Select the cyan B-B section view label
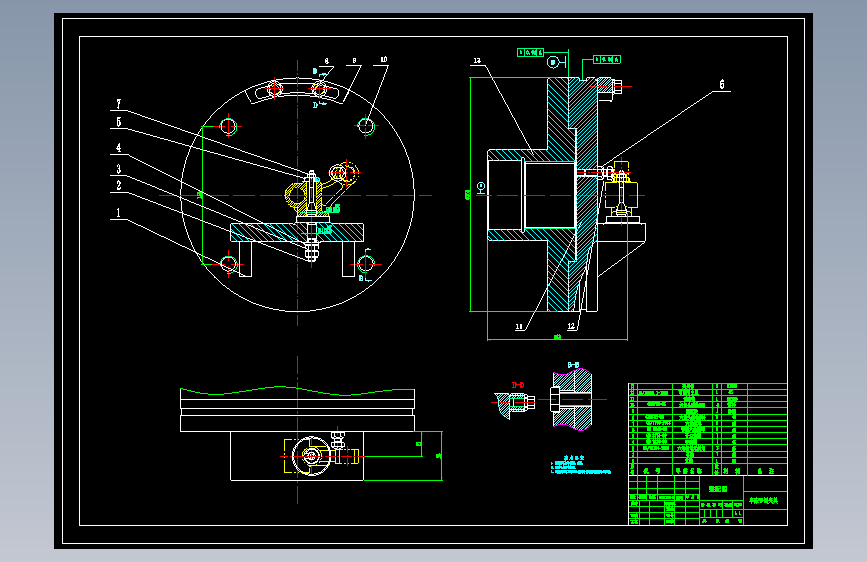This screenshot has width=867, height=562. tap(573, 365)
